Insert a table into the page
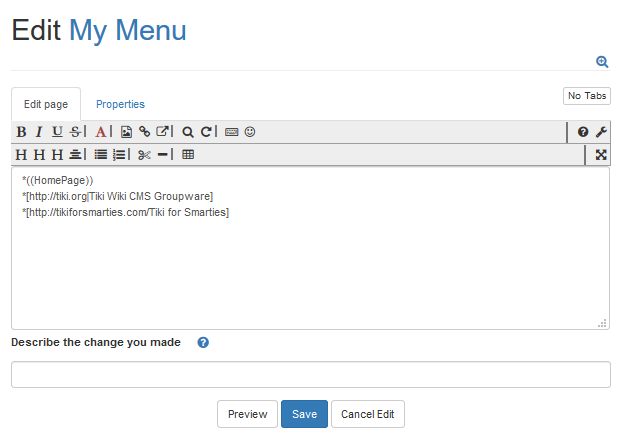This screenshot has height=442, width=625. [188, 155]
